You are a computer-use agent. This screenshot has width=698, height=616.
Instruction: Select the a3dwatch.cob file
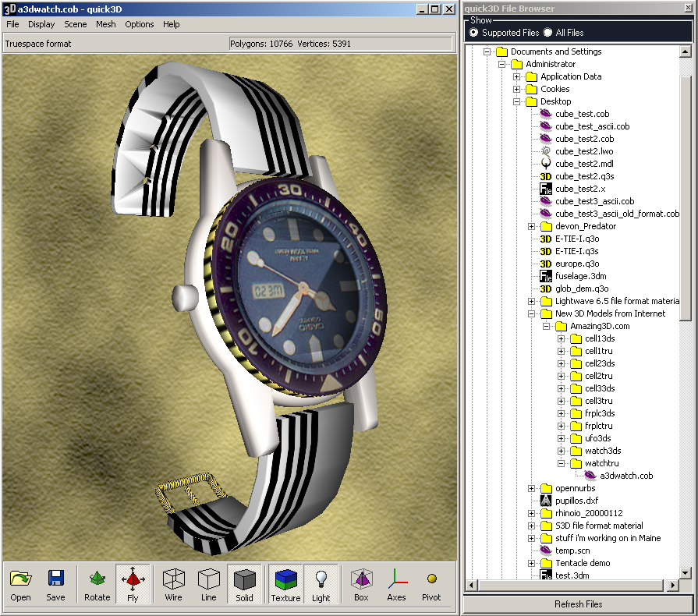626,476
